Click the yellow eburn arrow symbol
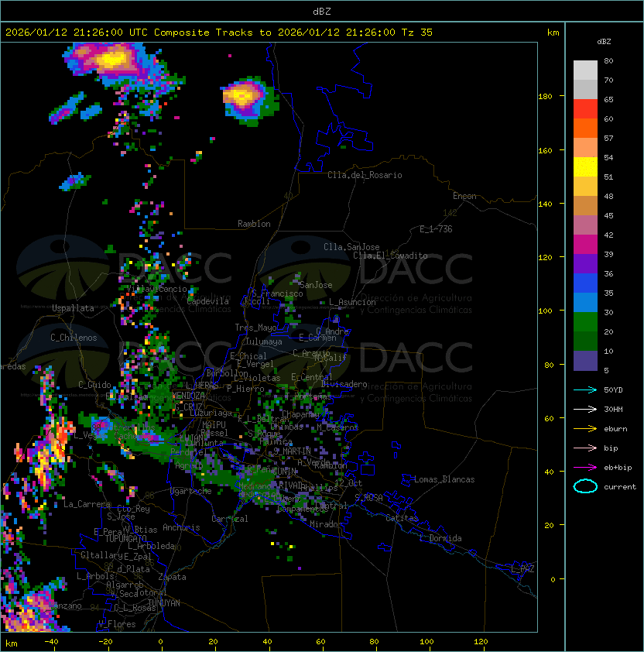Image resolution: width=644 pixels, height=652 pixels. pos(585,429)
